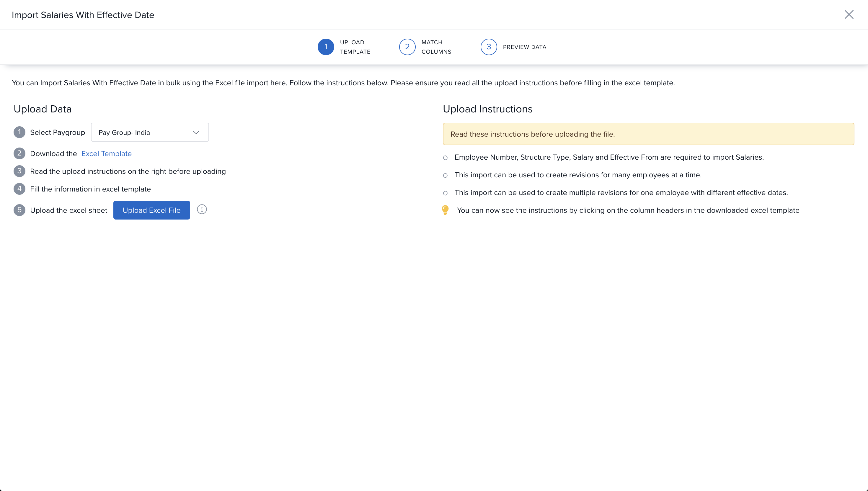Click numbered badge 5 next to Upload the excel sheet
The height and width of the screenshot is (491, 868).
[19, 210]
